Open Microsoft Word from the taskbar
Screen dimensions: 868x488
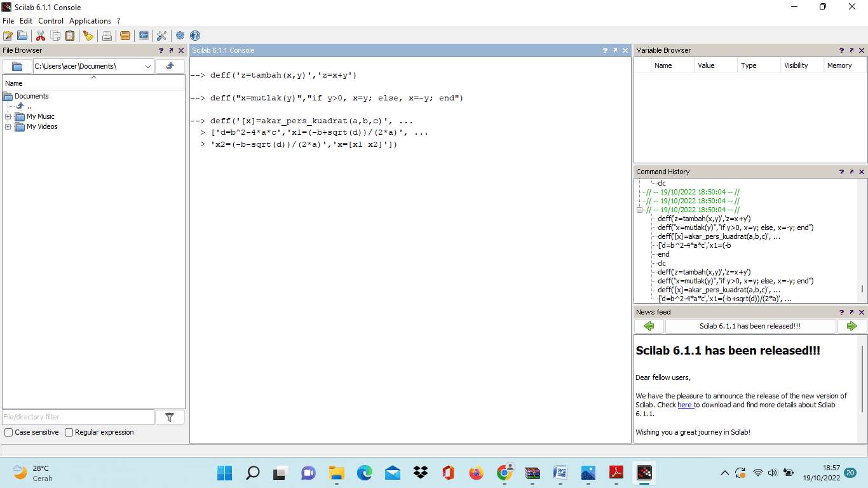(560, 473)
